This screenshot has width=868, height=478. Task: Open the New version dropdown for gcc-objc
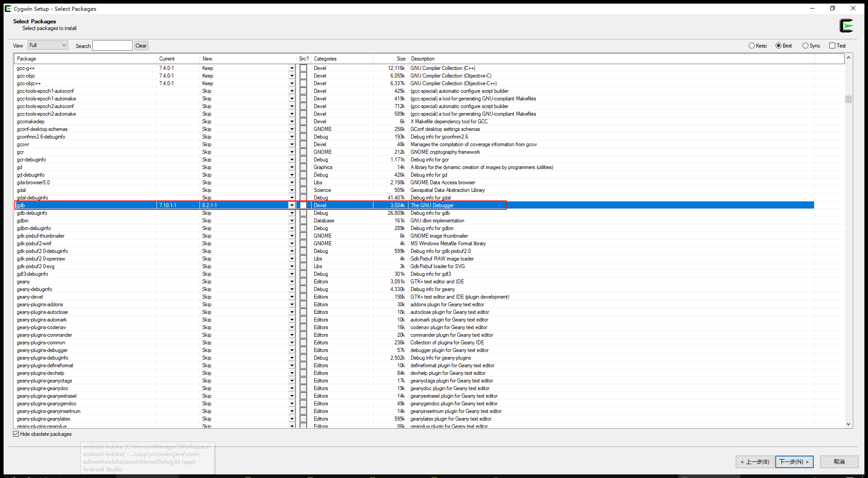(x=292, y=76)
